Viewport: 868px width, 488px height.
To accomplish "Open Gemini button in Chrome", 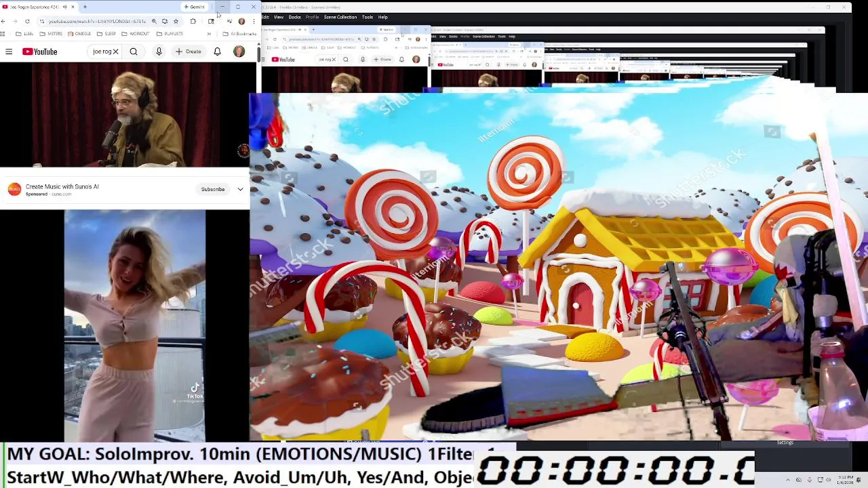I will (x=195, y=7).
